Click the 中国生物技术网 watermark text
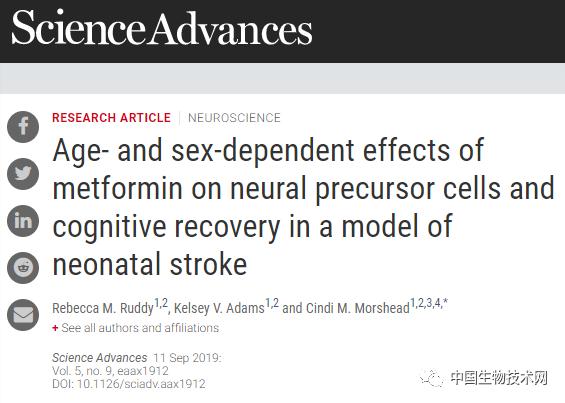 click(x=499, y=378)
